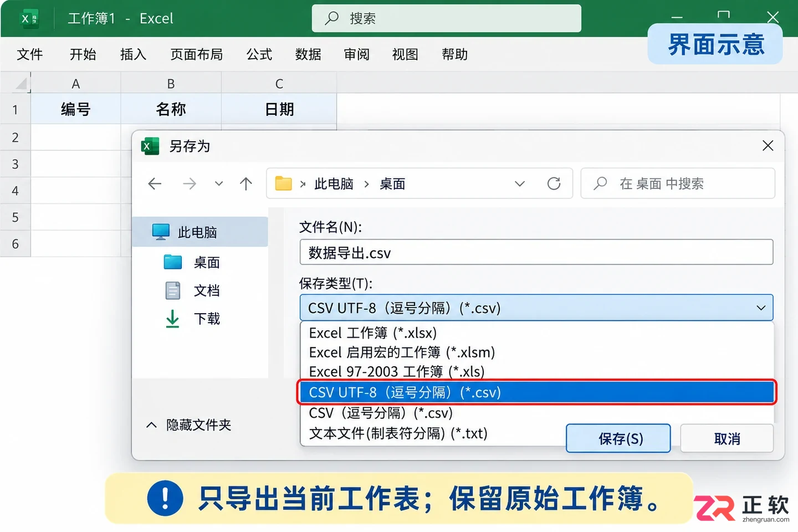The height and width of the screenshot is (532, 798).
Task: Open the 数据 tab
Action: coord(308,54)
